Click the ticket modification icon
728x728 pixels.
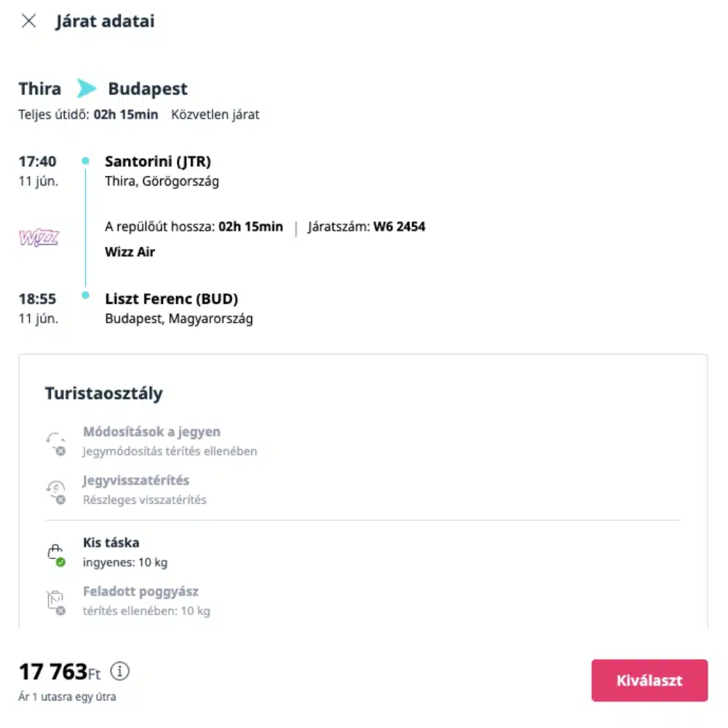pyautogui.click(x=55, y=443)
